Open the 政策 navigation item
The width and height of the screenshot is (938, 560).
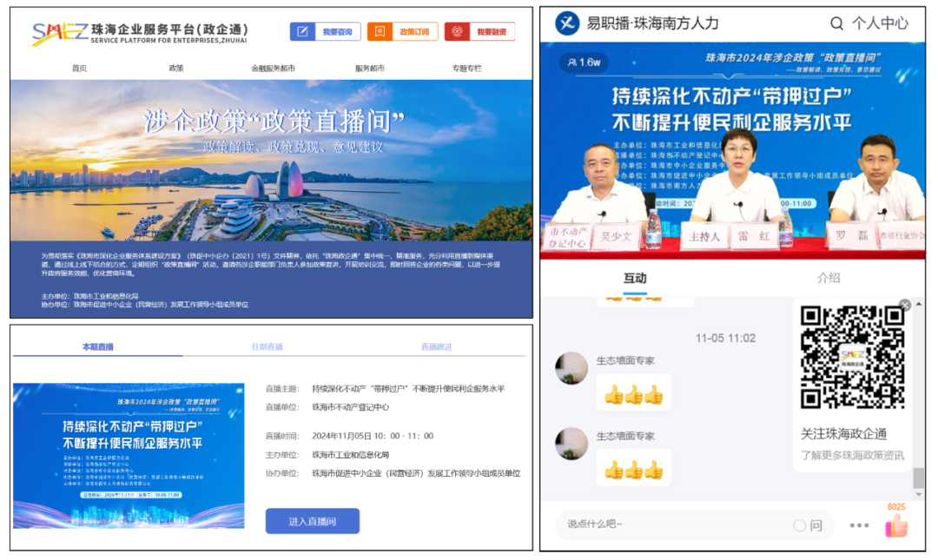point(175,69)
